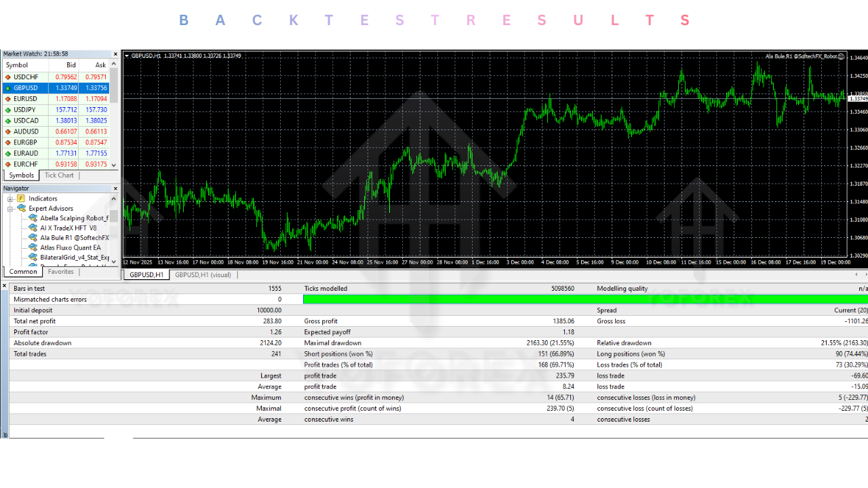Click the green up arrow beside GBPUSD

click(x=7, y=88)
